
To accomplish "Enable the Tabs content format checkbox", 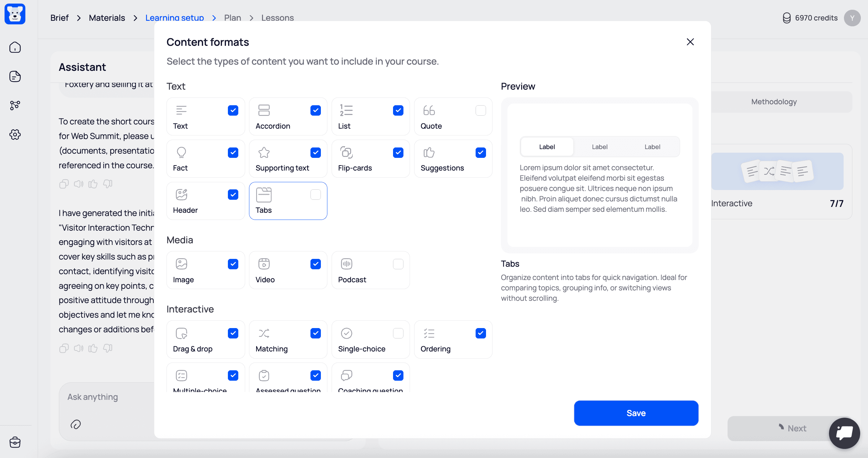I will [x=315, y=194].
